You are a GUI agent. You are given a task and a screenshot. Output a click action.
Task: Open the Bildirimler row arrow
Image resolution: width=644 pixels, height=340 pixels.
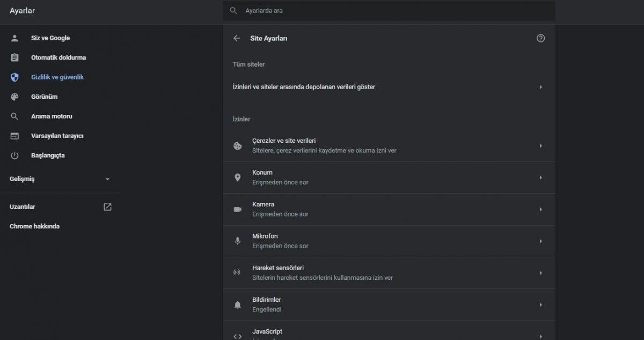tap(540, 305)
